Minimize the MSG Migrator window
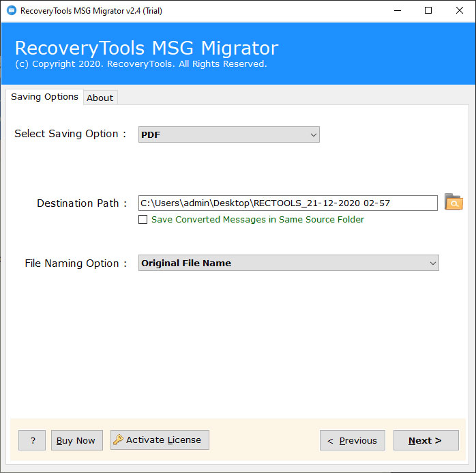The height and width of the screenshot is (473, 476). point(398,11)
